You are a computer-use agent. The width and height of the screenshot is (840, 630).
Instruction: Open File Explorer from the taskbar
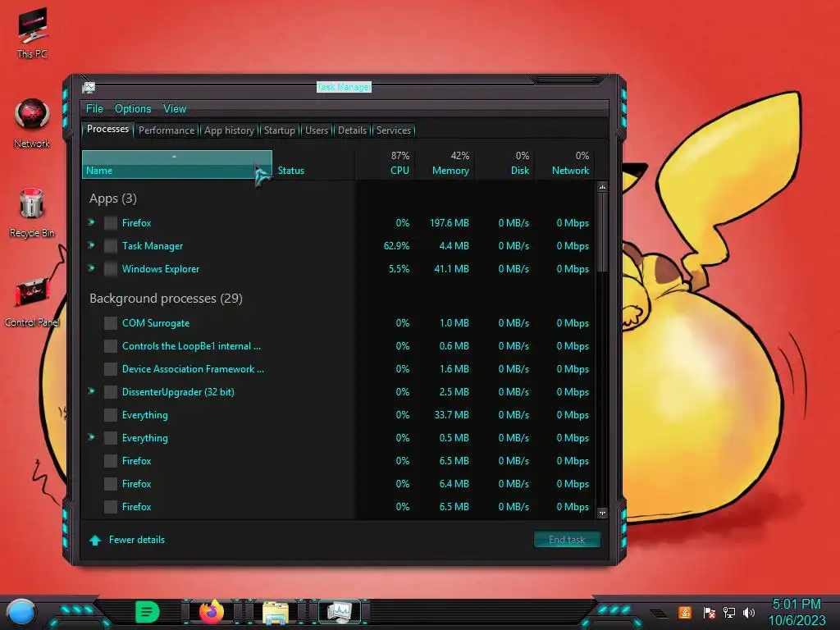coord(276,612)
